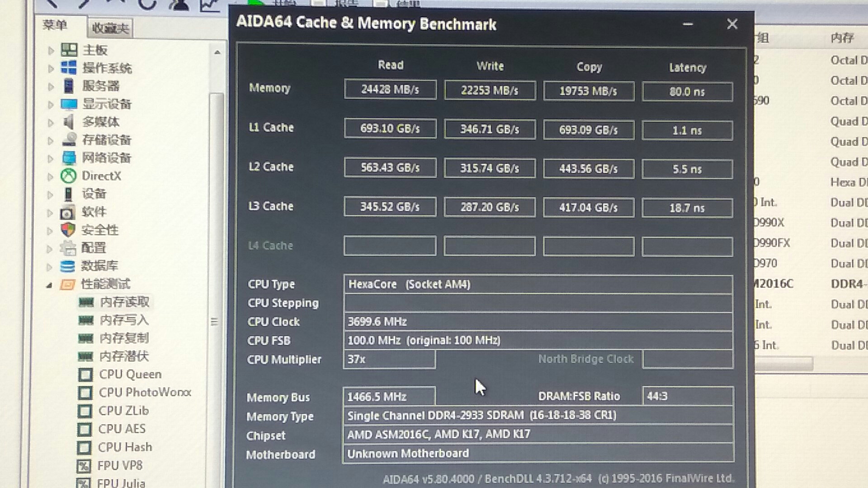Click the FPU Julia benchmark icon
This screenshot has width=868, height=488.
point(83,483)
